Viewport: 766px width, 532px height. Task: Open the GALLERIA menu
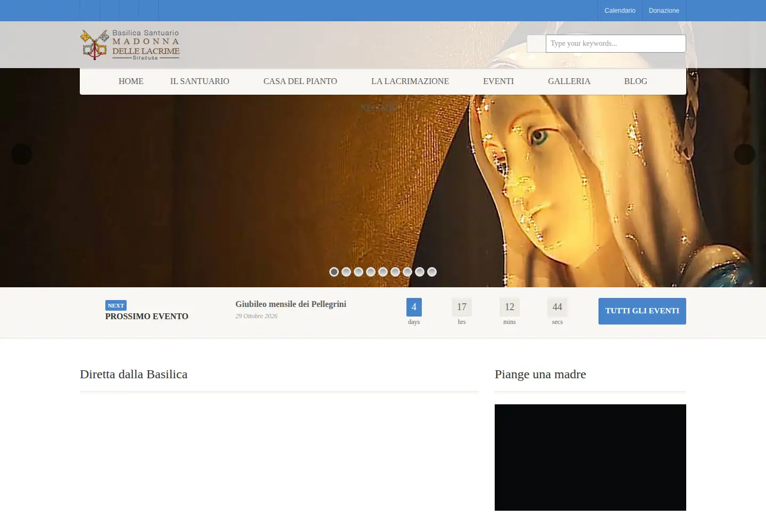(569, 81)
